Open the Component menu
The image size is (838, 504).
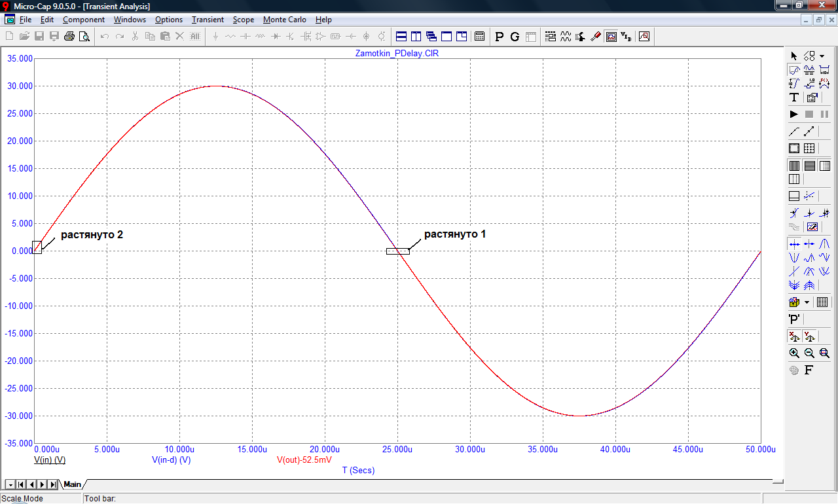click(x=84, y=20)
